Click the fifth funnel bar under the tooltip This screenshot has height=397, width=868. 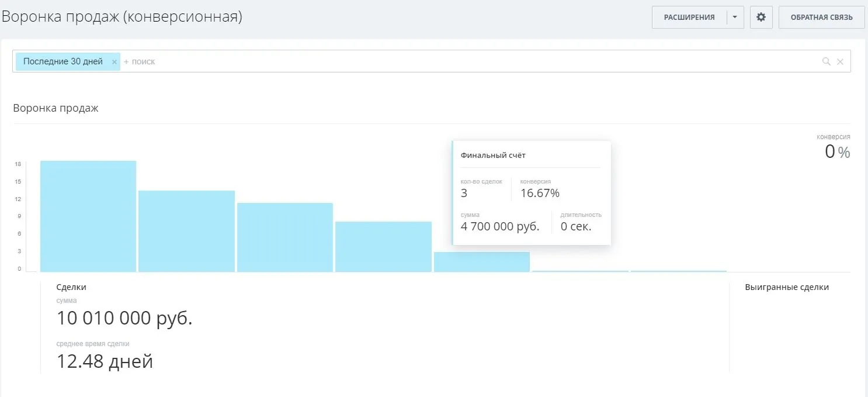(x=481, y=262)
